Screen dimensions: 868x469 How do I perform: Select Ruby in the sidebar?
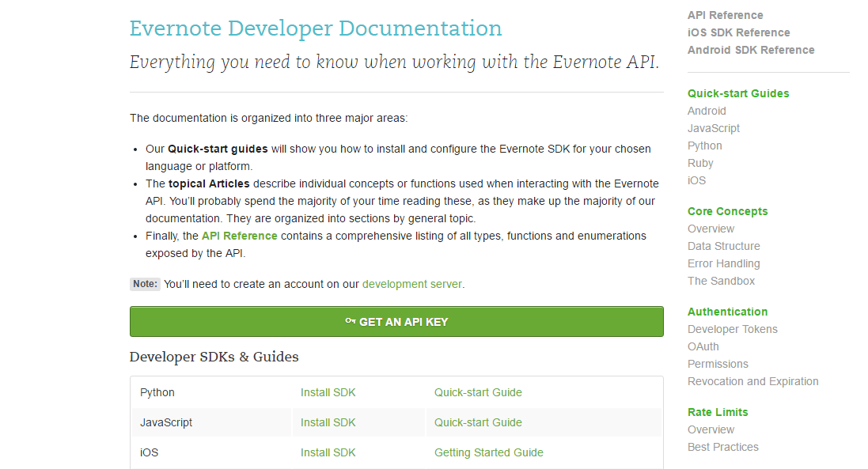pyautogui.click(x=700, y=163)
